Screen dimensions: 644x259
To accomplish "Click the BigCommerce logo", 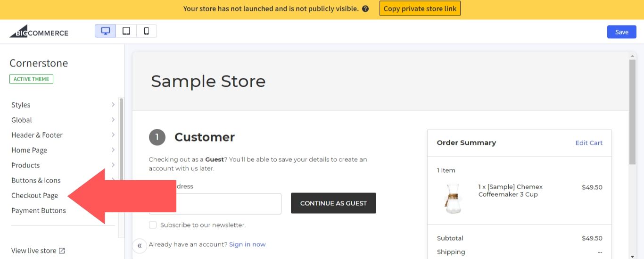I will tap(39, 32).
